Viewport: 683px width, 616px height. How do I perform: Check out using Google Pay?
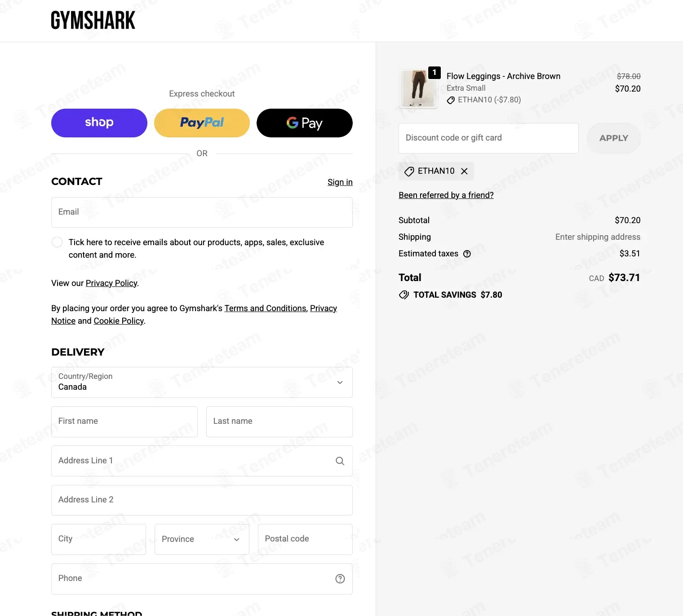click(x=305, y=123)
